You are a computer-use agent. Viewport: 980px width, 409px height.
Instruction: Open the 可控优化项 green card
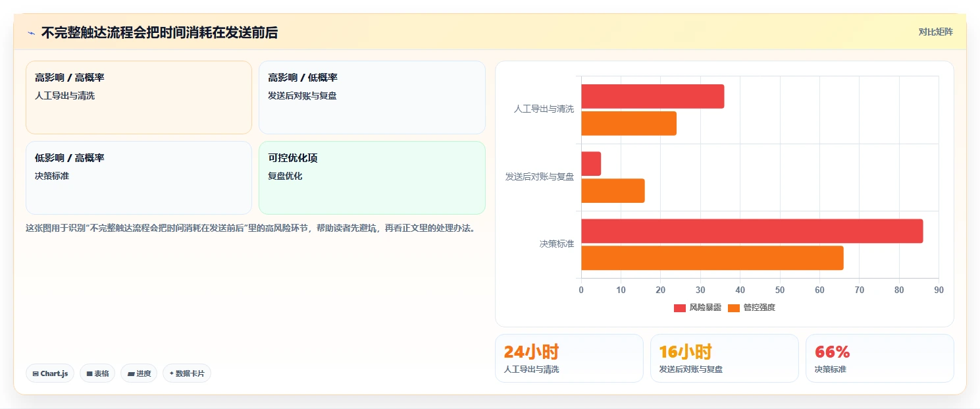[372, 178]
